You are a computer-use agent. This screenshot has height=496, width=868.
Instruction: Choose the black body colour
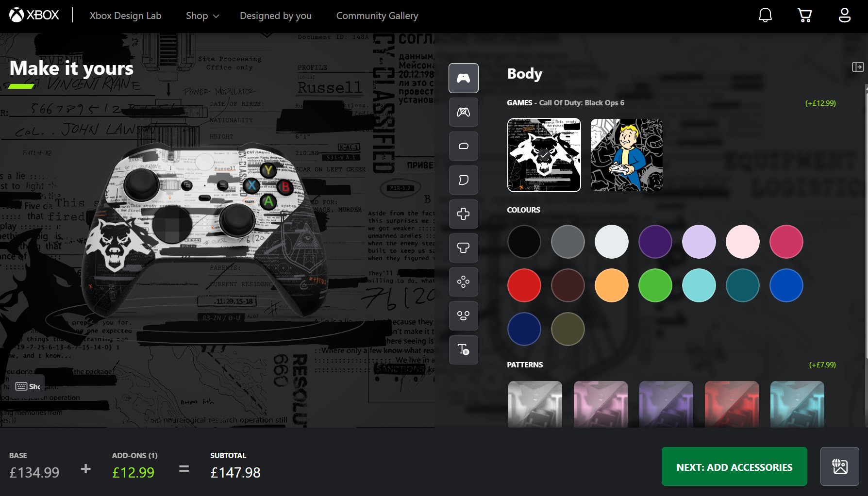tap(524, 242)
